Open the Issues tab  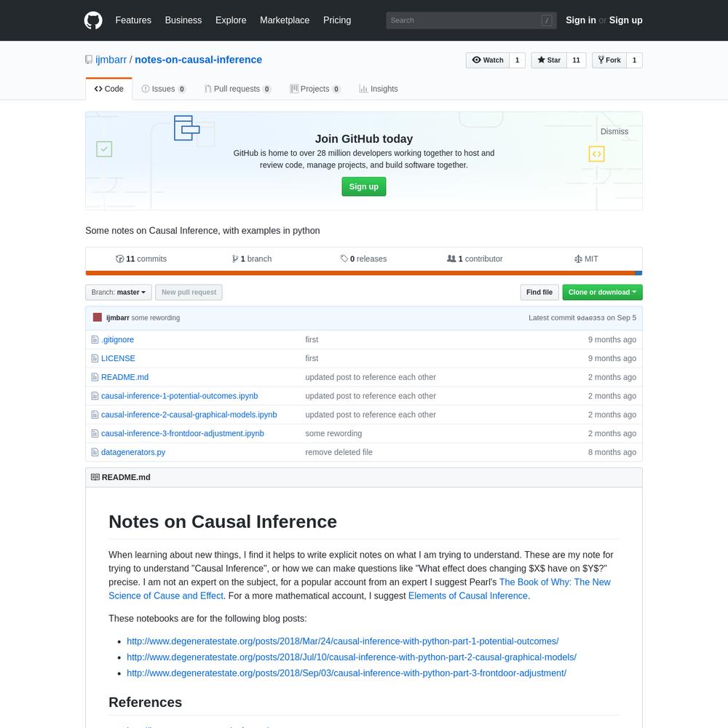click(x=163, y=89)
